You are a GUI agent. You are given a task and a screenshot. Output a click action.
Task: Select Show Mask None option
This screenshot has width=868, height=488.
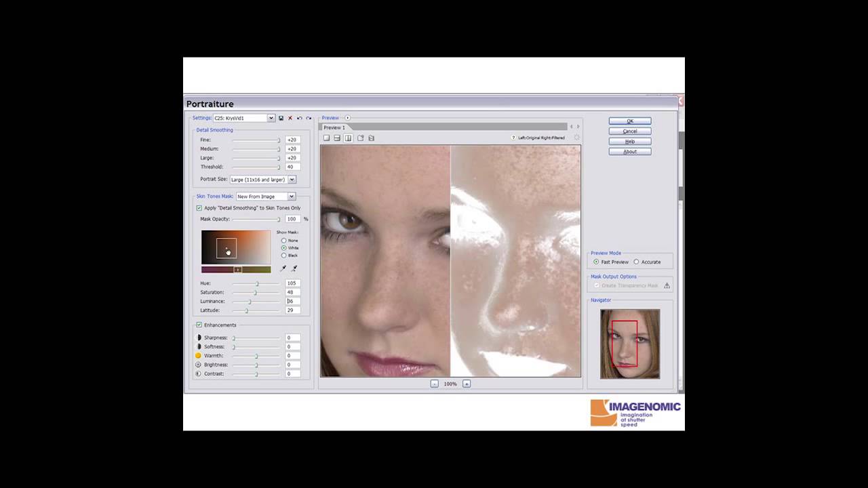click(283, 241)
